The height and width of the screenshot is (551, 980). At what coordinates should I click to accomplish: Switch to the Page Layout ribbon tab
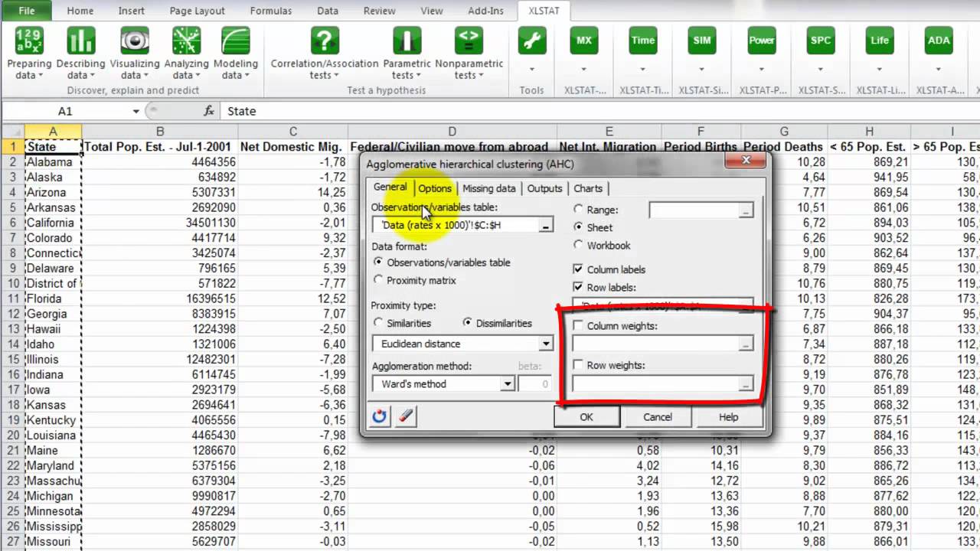pyautogui.click(x=197, y=11)
